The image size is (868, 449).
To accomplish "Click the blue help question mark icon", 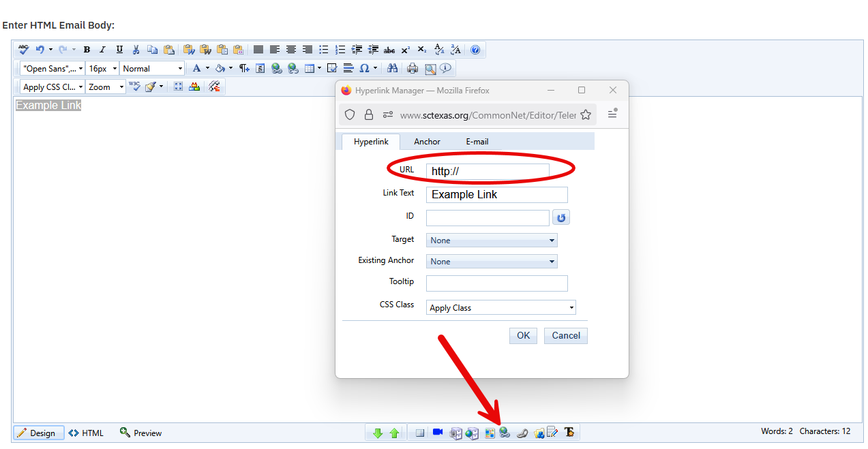I will pos(475,50).
